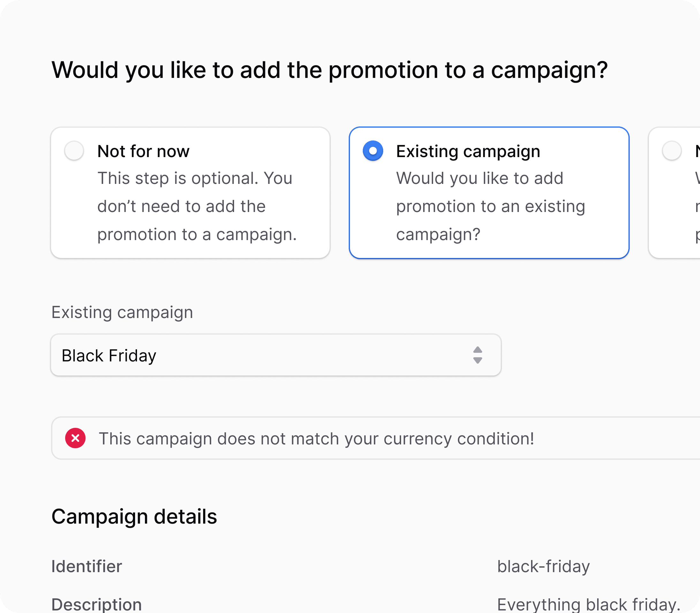The image size is (700, 613).
Task: Click the third option card on the right edge
Action: (674, 193)
